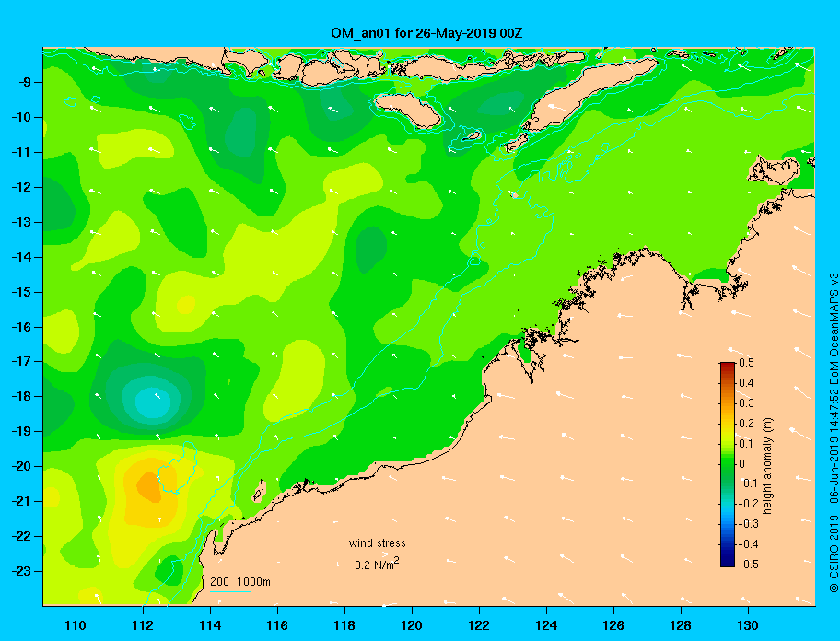Image resolution: width=840 pixels, height=641 pixels.
Task: Click the longitude label 128
Action: (681, 625)
